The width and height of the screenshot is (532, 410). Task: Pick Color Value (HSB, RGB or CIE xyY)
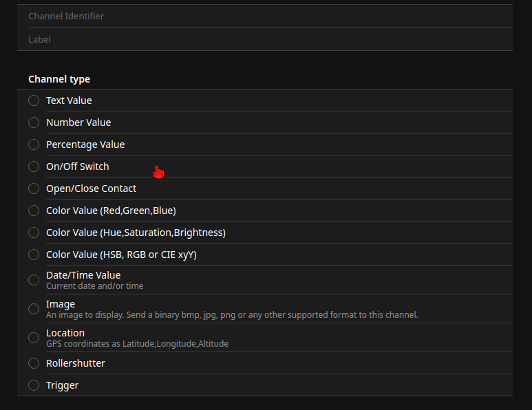pyautogui.click(x=34, y=255)
